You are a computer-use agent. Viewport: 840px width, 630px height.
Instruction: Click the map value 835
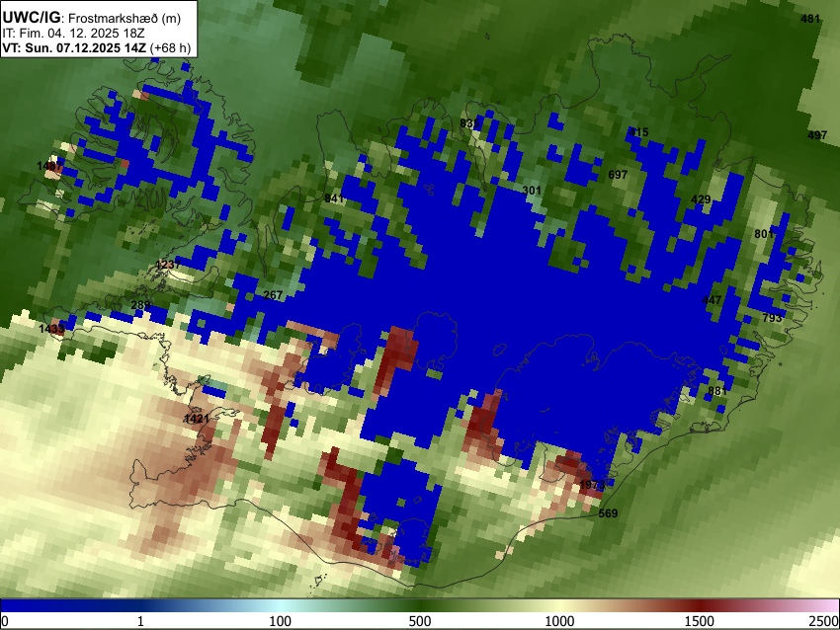(469, 123)
